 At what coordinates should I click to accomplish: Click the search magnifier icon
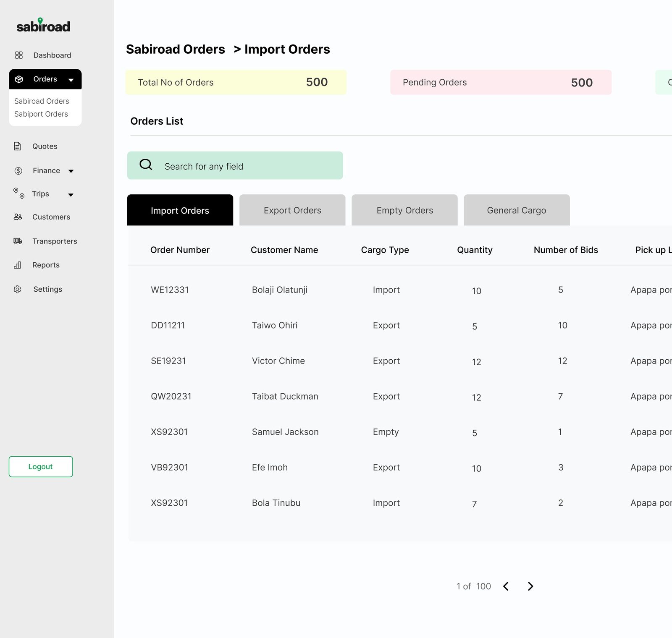click(146, 165)
